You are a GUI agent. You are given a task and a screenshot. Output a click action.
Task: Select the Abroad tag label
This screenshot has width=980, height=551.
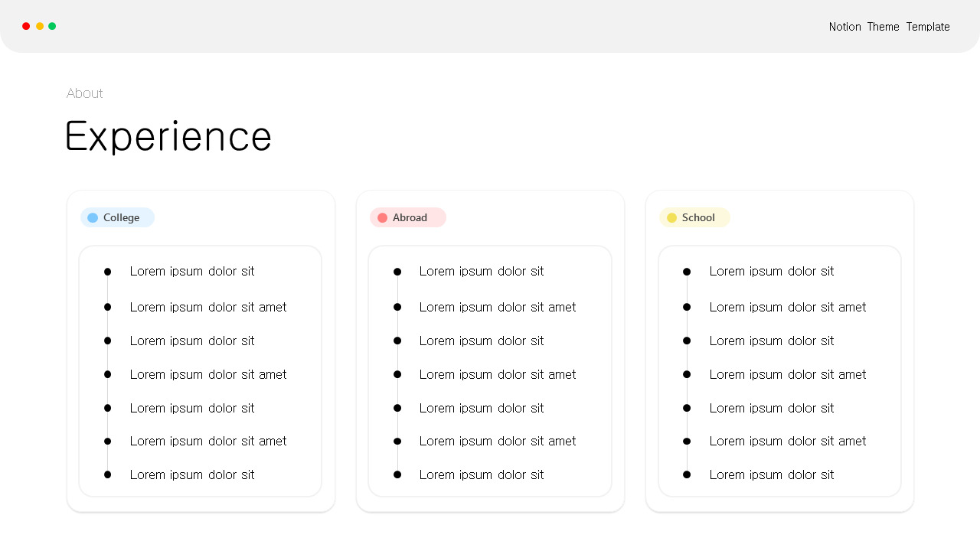(410, 218)
